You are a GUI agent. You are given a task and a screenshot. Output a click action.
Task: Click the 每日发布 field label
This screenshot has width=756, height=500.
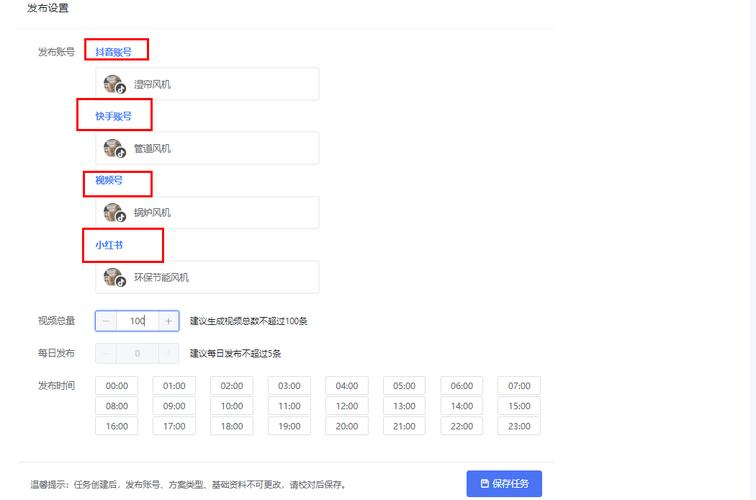[56, 353]
